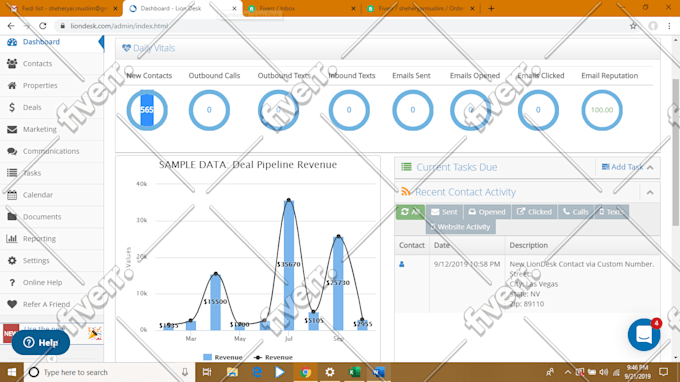Image resolution: width=680 pixels, height=382 pixels.
Task: Click the Daily Vitals heart icon
Action: tap(126, 48)
